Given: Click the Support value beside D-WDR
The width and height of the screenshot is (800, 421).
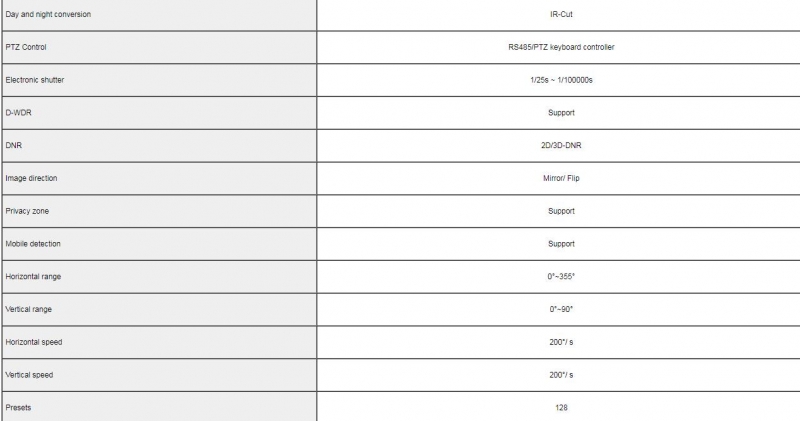Looking at the screenshot, I should tap(561, 113).
